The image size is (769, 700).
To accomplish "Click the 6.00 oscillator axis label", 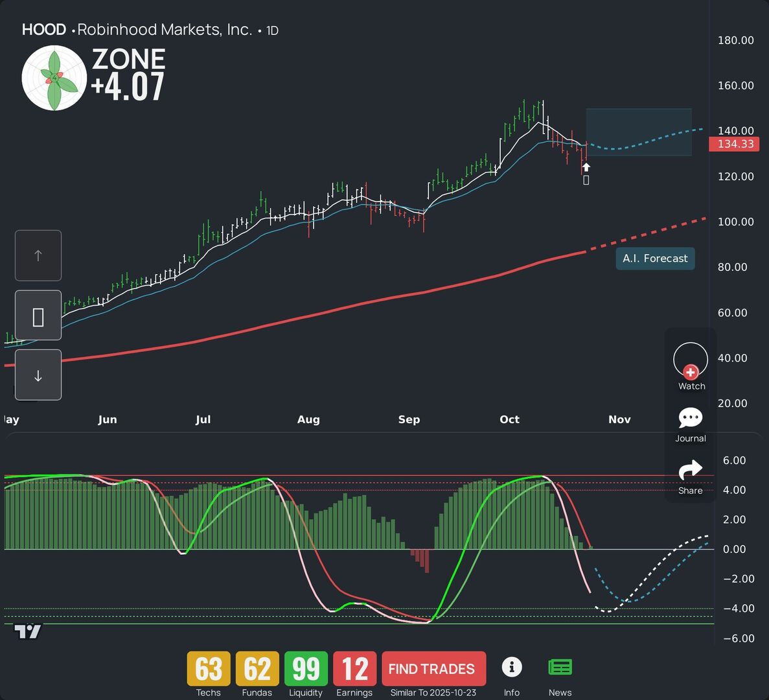I will pos(734,460).
